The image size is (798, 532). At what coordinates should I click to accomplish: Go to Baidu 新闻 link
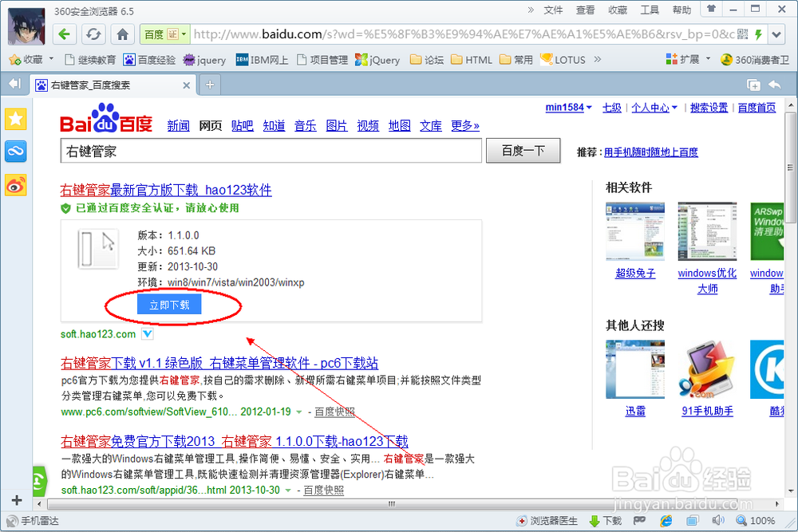click(178, 126)
